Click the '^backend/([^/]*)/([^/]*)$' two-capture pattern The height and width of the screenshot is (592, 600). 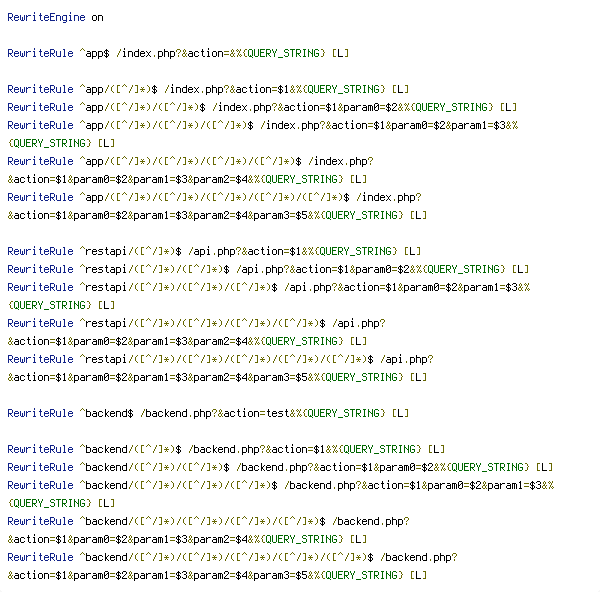tap(155, 467)
